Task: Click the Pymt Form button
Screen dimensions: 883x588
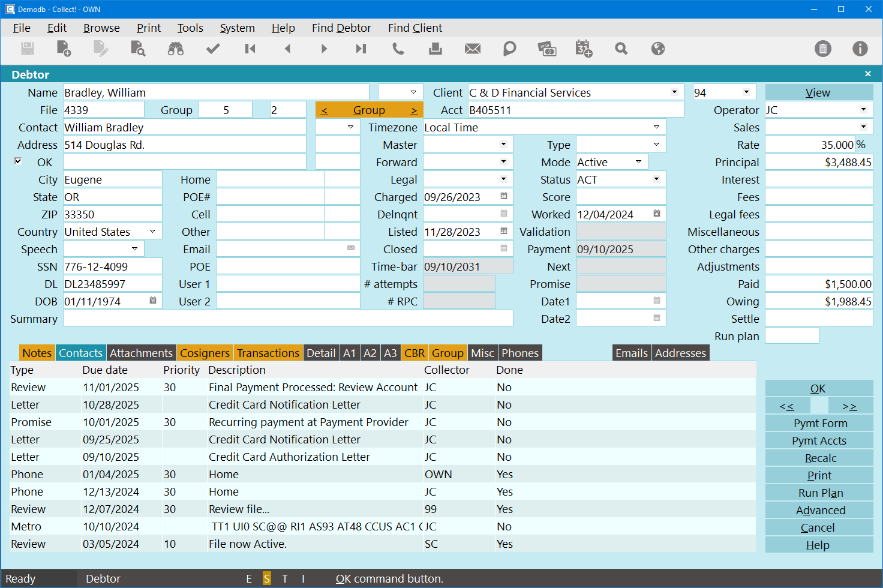Action: [819, 424]
